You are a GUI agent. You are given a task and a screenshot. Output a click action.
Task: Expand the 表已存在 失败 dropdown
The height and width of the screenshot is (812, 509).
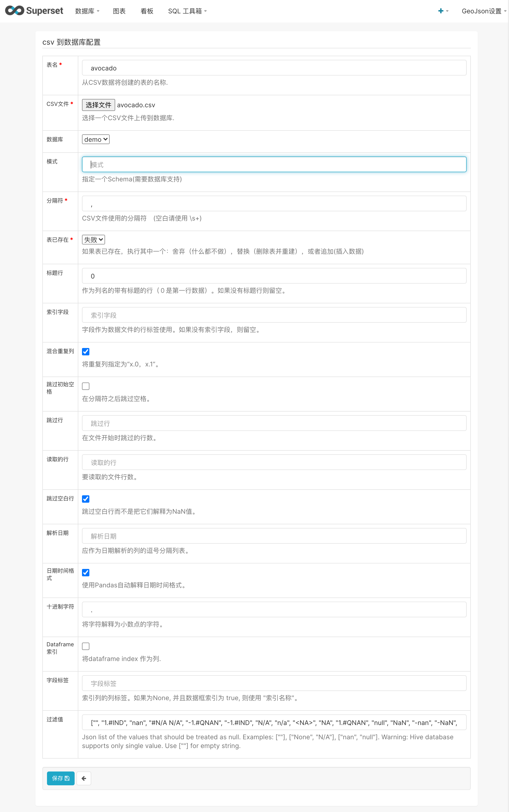coord(93,239)
